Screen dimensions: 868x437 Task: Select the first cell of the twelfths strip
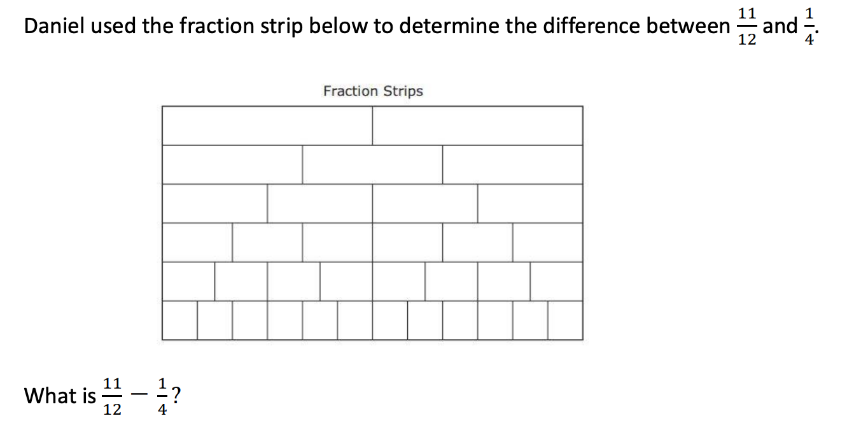point(179,320)
